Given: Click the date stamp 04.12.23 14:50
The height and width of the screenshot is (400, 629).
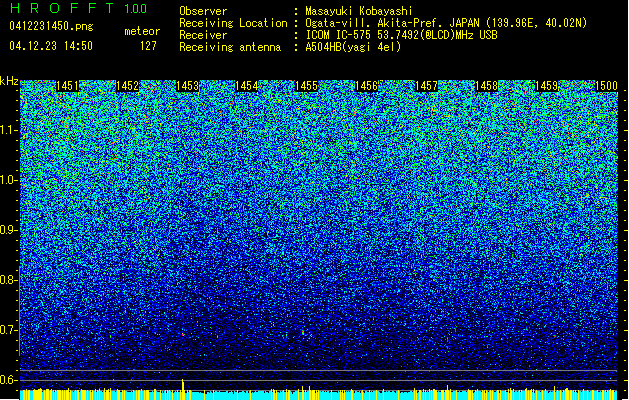Looking at the screenshot, I should [x=51, y=46].
